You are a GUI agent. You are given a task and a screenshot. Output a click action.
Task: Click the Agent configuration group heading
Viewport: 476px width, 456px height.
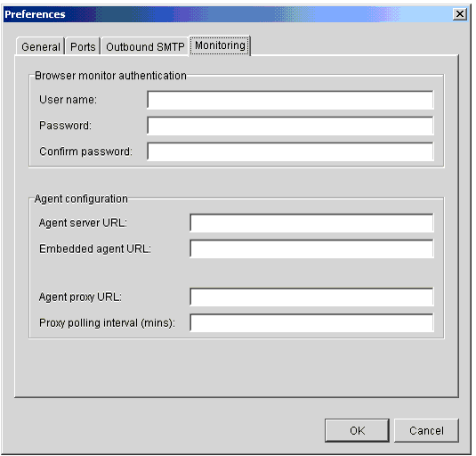tap(81, 199)
